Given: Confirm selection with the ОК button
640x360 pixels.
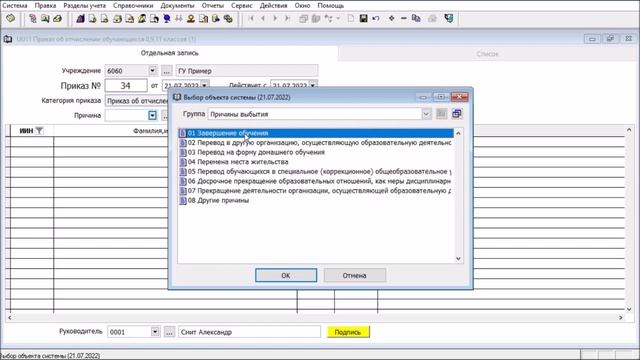Looking at the screenshot, I should pos(286,276).
